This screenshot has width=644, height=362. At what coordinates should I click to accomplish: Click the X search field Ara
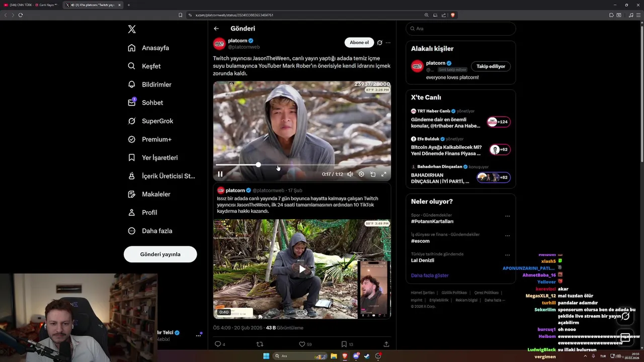pyautogui.click(x=460, y=29)
